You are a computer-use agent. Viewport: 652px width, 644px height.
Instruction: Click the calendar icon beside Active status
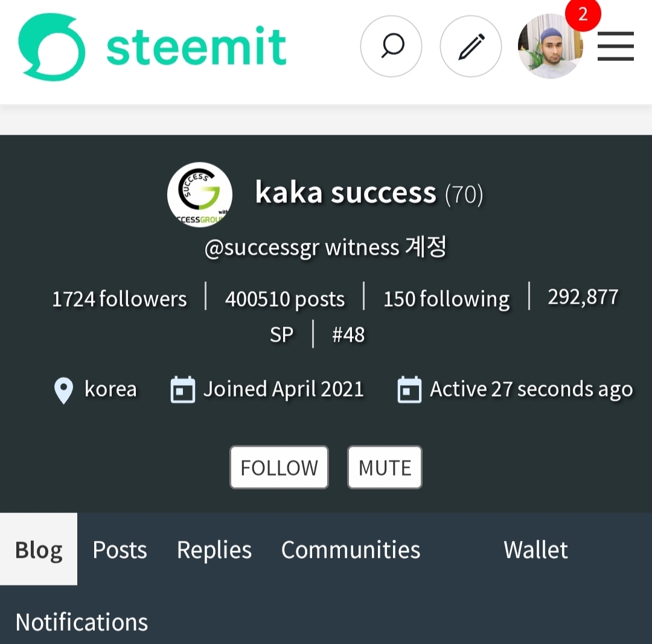[x=409, y=389]
